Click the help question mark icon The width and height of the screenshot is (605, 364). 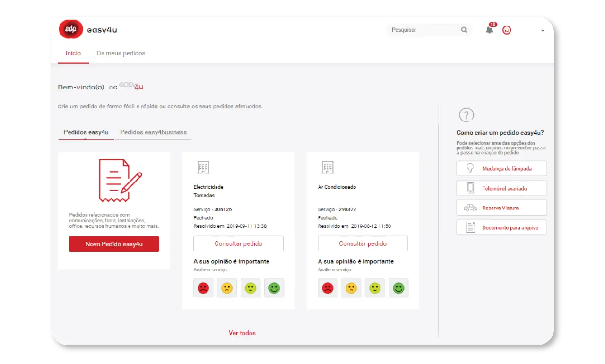[467, 115]
